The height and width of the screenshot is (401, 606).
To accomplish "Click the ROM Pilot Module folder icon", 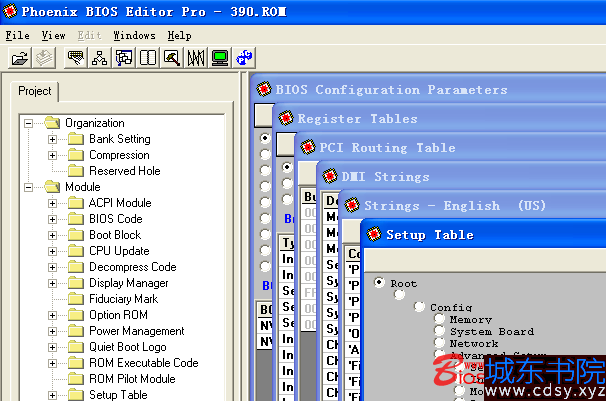I will pos(76,379).
